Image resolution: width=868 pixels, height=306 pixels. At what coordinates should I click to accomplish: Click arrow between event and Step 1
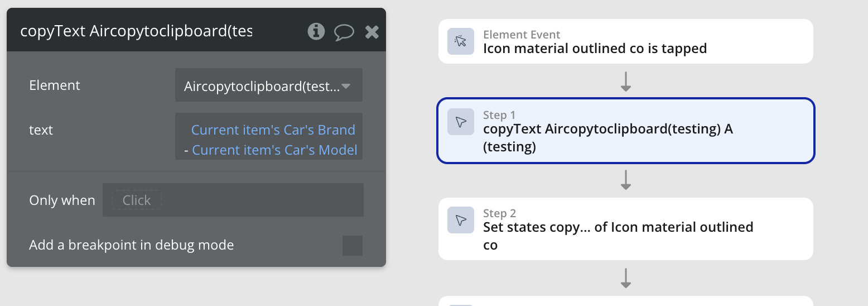[x=626, y=82]
